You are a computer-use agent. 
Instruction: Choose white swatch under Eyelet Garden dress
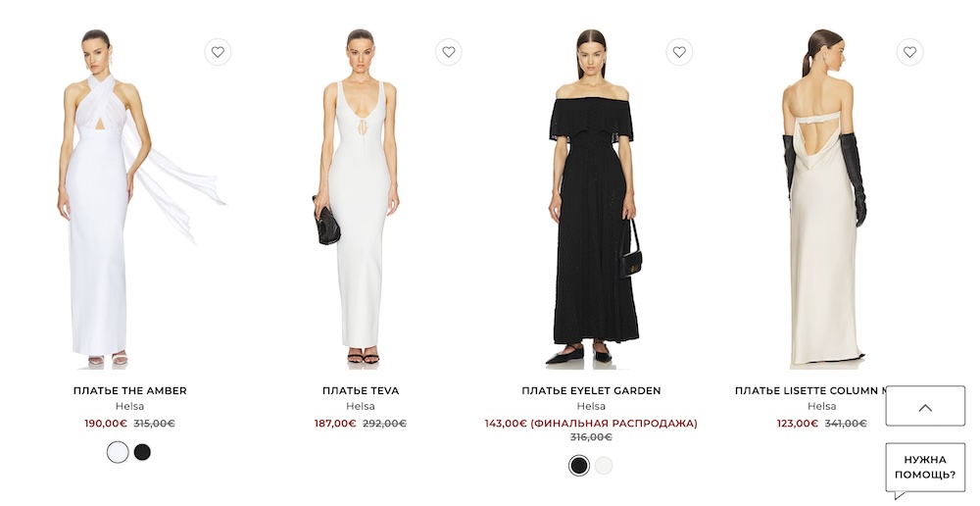click(604, 466)
